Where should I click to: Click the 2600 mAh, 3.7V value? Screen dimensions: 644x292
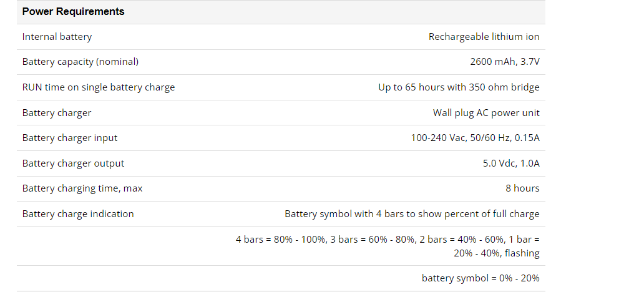point(505,62)
